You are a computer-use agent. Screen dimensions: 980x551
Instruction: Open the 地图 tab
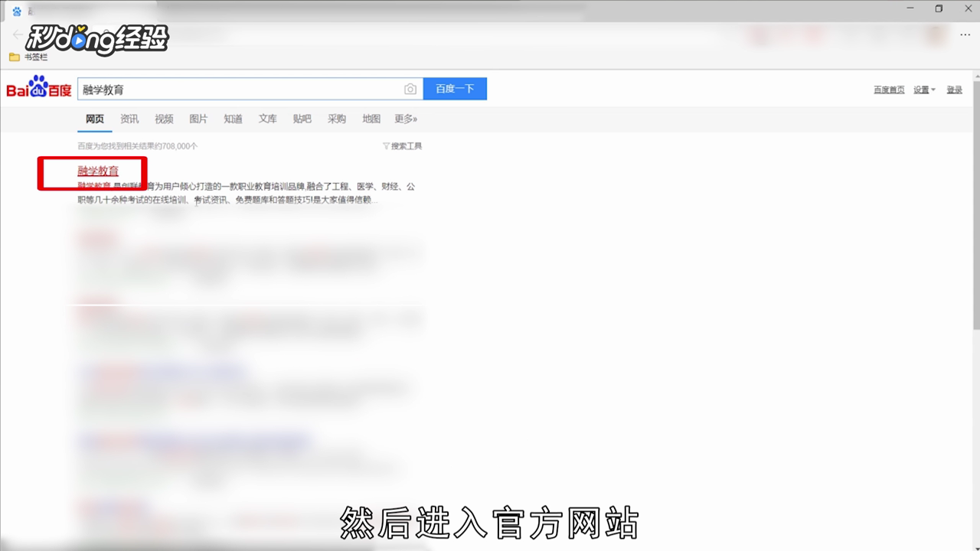pyautogui.click(x=371, y=119)
